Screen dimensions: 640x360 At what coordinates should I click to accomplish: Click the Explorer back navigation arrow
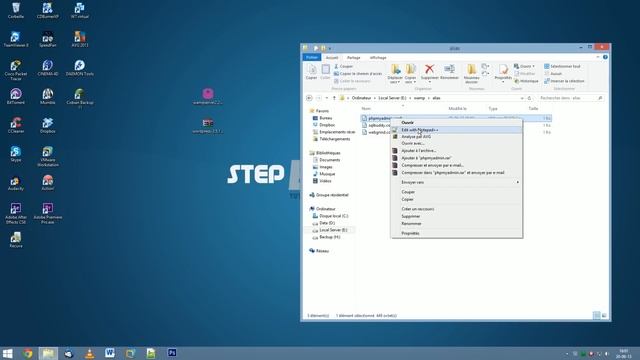309,98
